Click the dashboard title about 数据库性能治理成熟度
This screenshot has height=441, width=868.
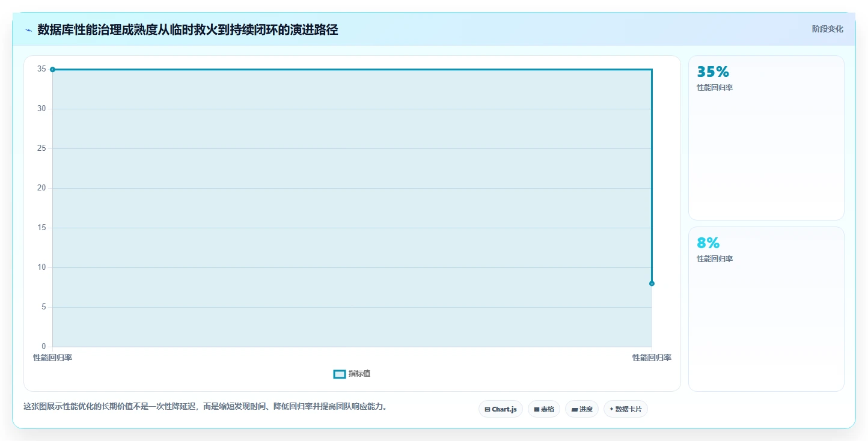point(188,29)
